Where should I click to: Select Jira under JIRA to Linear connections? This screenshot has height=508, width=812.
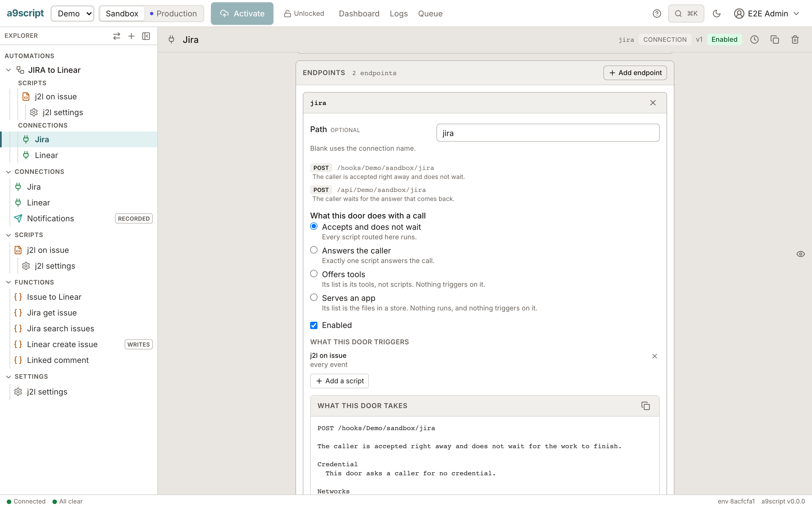click(x=79, y=139)
